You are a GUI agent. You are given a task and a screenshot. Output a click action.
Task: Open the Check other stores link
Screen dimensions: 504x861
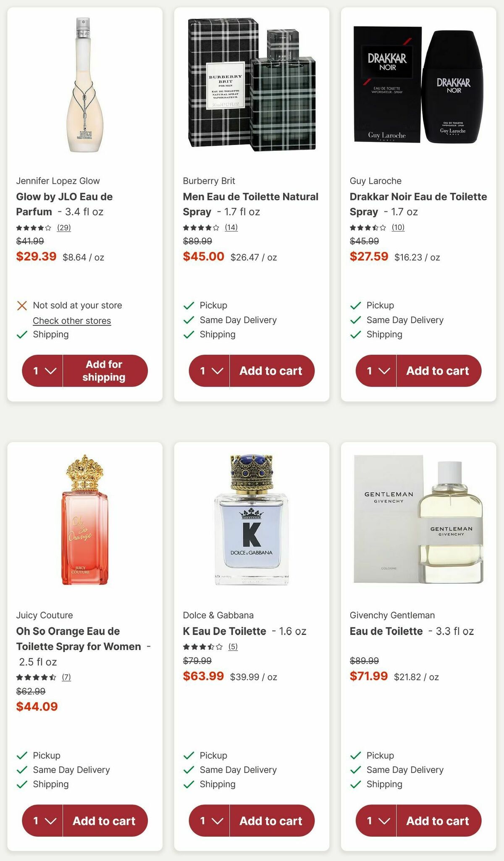[72, 321]
